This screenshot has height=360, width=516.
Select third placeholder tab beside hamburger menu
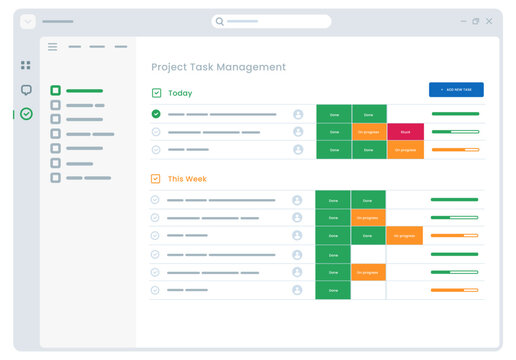pyautogui.click(x=121, y=47)
